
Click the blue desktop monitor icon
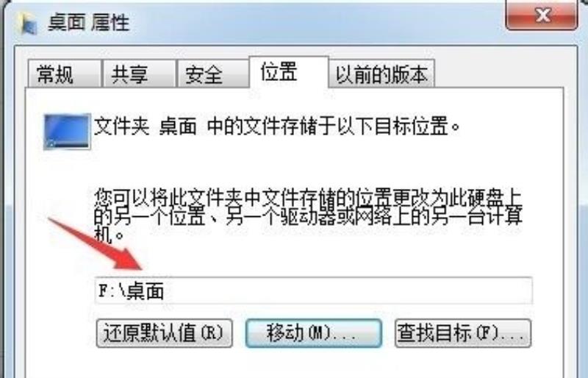coord(67,132)
